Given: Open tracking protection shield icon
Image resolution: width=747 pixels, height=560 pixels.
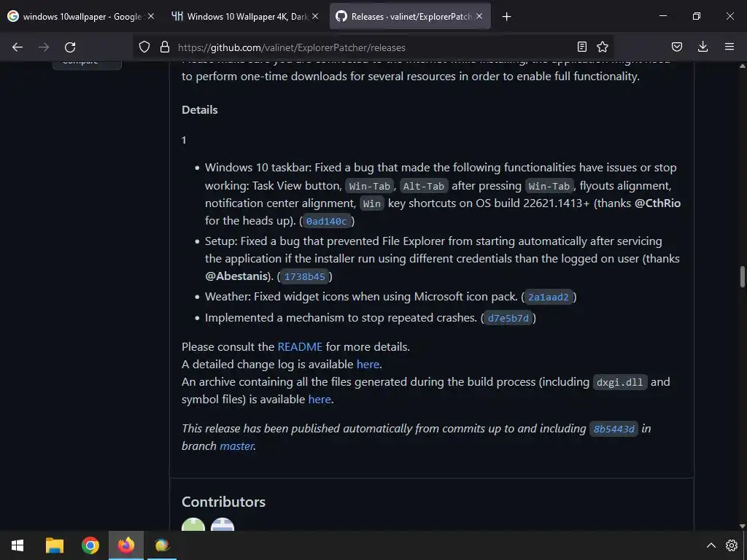Looking at the screenshot, I should 144,47.
